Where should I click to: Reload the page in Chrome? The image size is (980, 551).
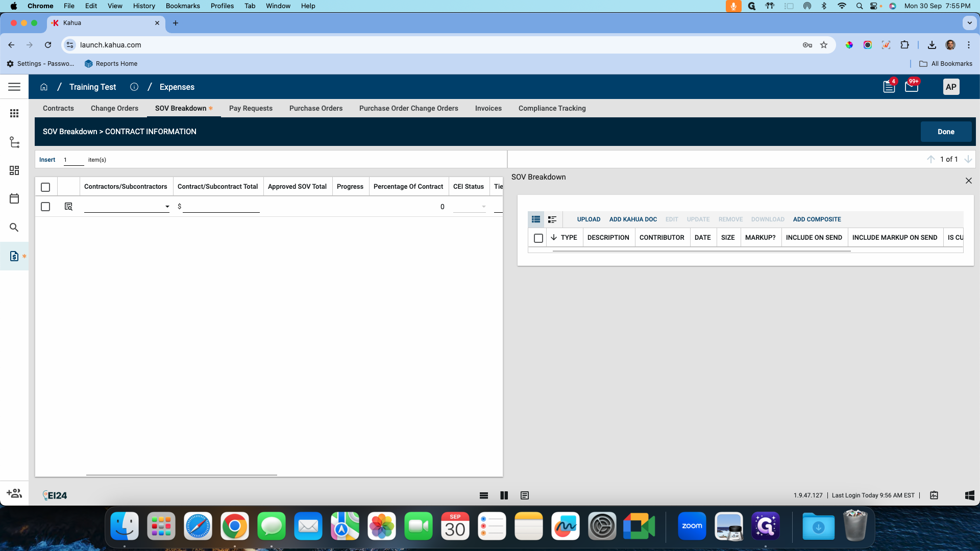tap(48, 45)
